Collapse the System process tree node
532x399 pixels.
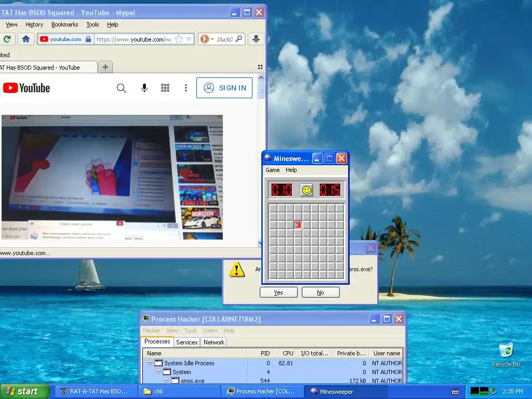pyautogui.click(x=158, y=371)
